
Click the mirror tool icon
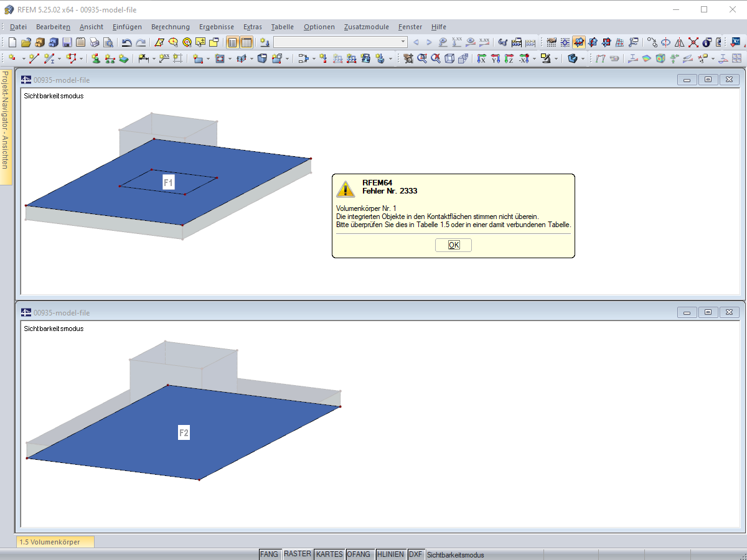coord(679,42)
